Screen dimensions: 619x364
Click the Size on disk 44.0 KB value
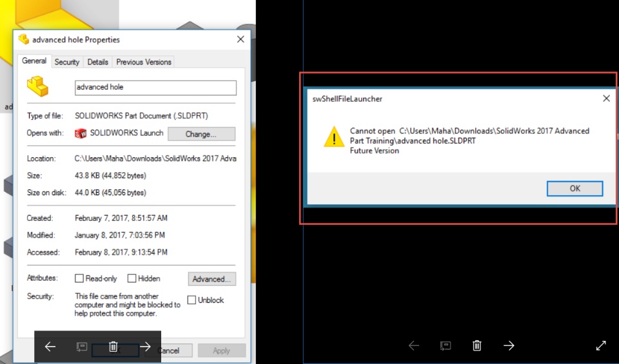point(110,193)
